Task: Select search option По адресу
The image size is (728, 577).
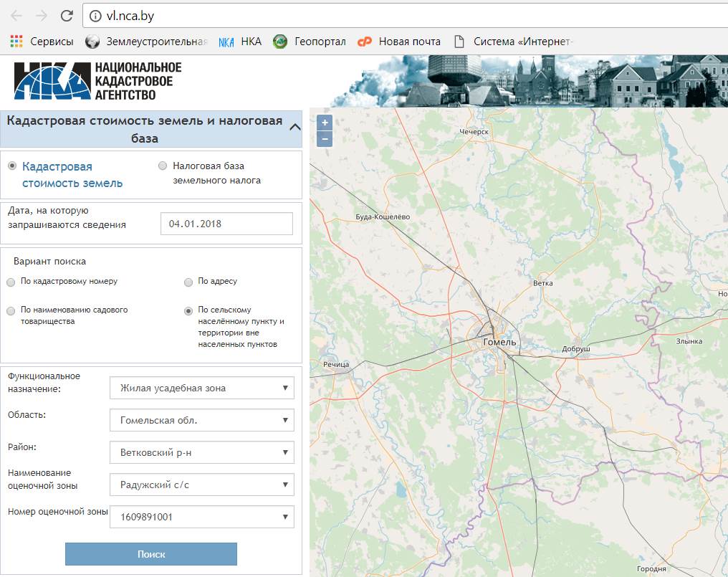Action: [x=188, y=282]
